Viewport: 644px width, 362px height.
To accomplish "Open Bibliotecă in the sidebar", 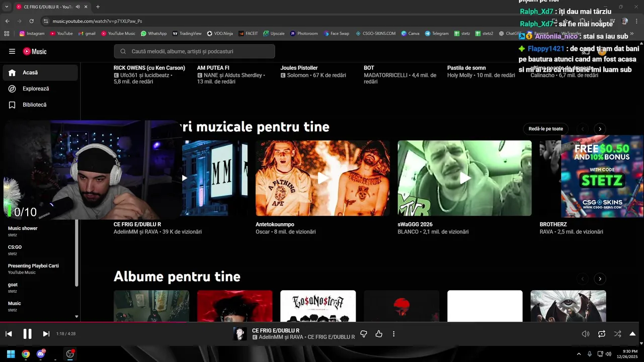I will click(40, 105).
